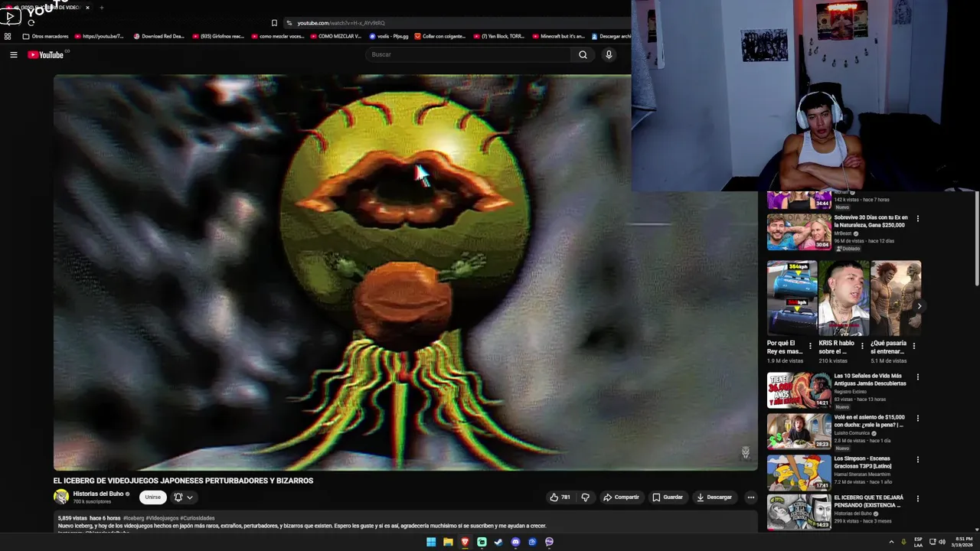Screen dimensions: 980x551
Task: Show next shorts with right chevron
Action: click(x=920, y=306)
